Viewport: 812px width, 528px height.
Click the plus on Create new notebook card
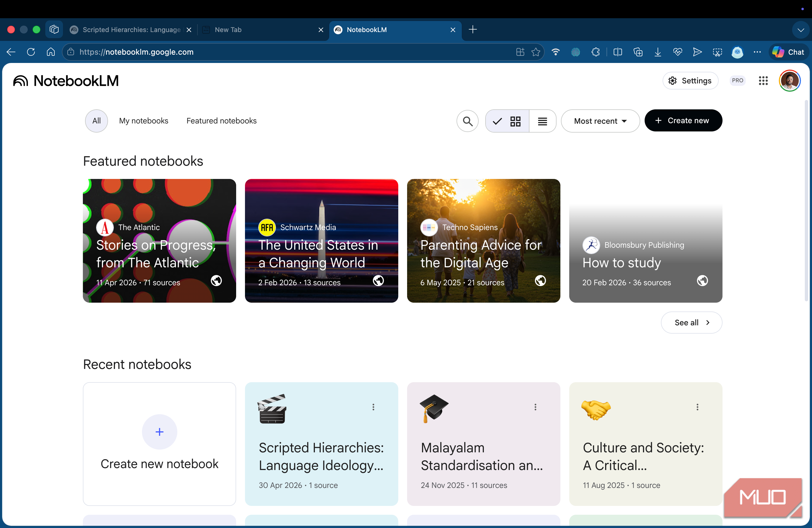pyautogui.click(x=160, y=432)
